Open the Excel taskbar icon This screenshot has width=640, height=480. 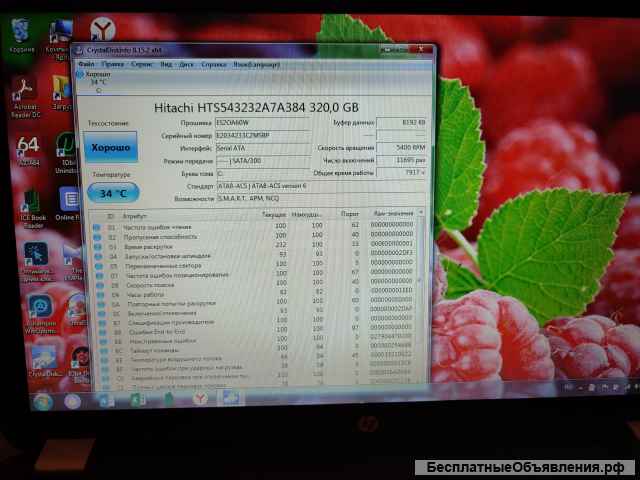tap(138, 400)
